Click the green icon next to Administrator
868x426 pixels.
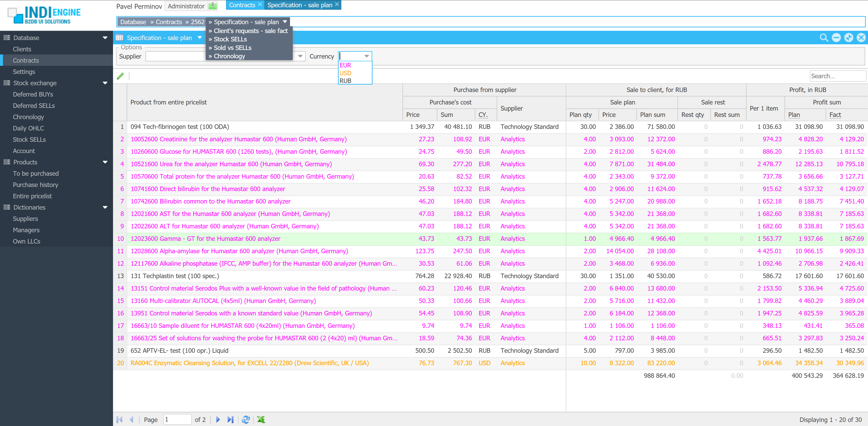[x=213, y=6]
